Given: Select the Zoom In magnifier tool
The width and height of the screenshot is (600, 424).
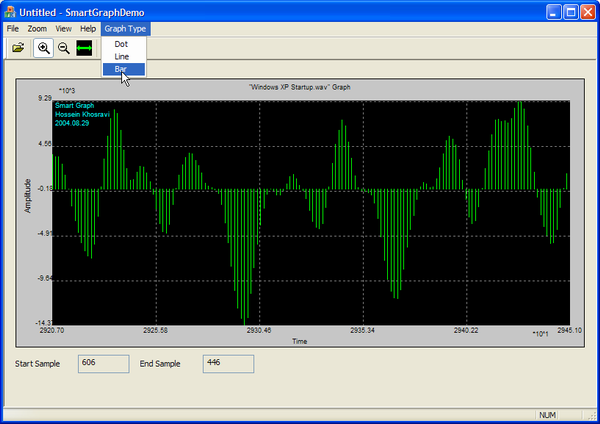Looking at the screenshot, I should (43, 48).
